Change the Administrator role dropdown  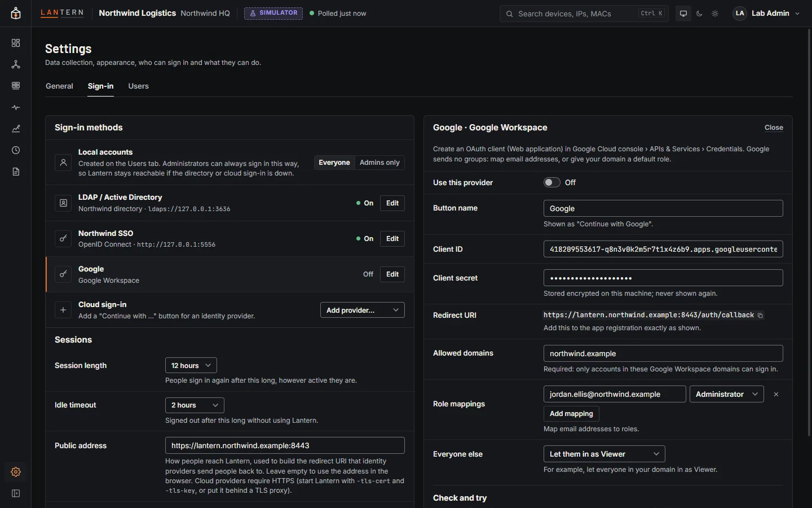point(727,394)
